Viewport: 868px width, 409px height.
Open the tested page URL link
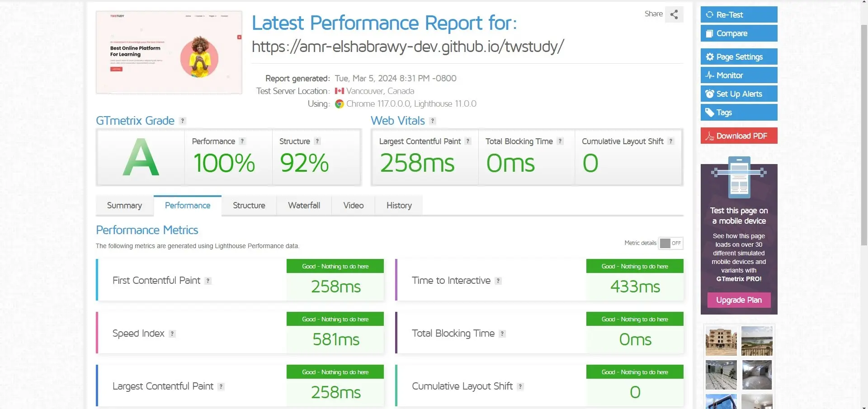pos(408,46)
